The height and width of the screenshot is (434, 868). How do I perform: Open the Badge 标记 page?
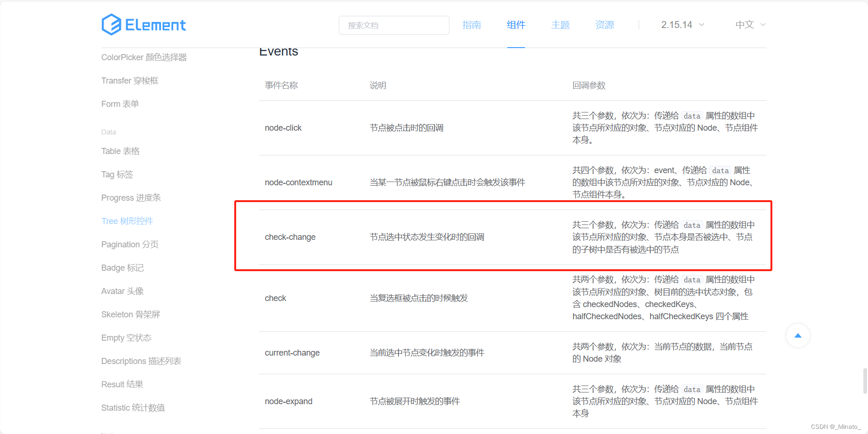pos(122,267)
